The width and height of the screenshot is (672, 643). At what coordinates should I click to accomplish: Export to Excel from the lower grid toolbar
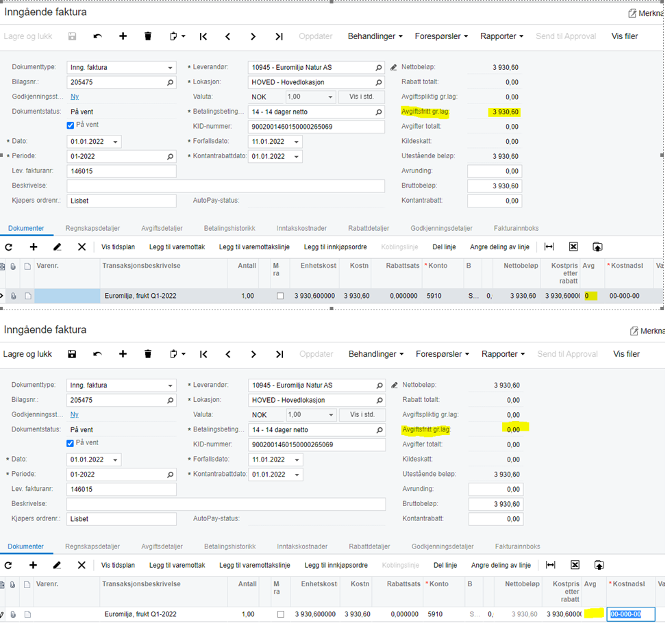tap(575, 565)
